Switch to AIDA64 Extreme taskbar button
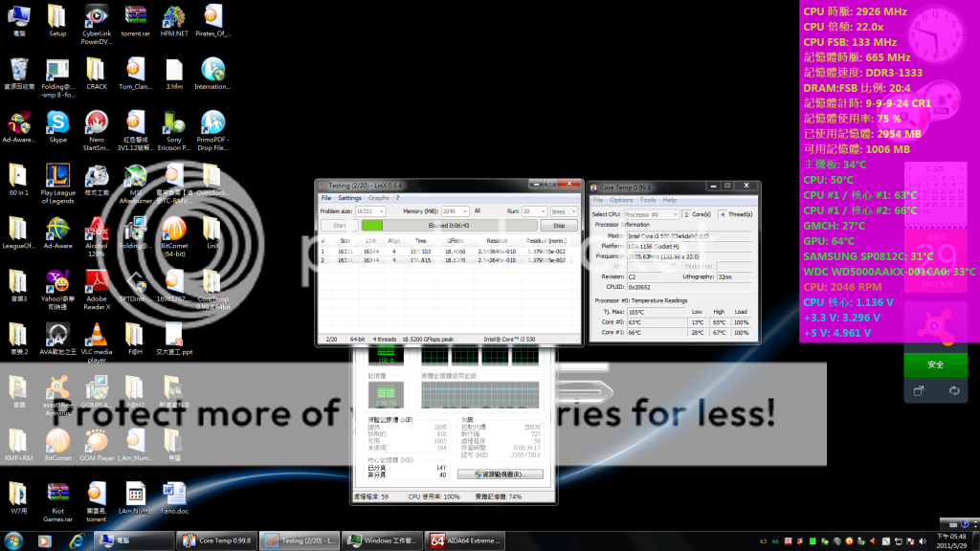The height and width of the screenshot is (551, 980). (466, 540)
